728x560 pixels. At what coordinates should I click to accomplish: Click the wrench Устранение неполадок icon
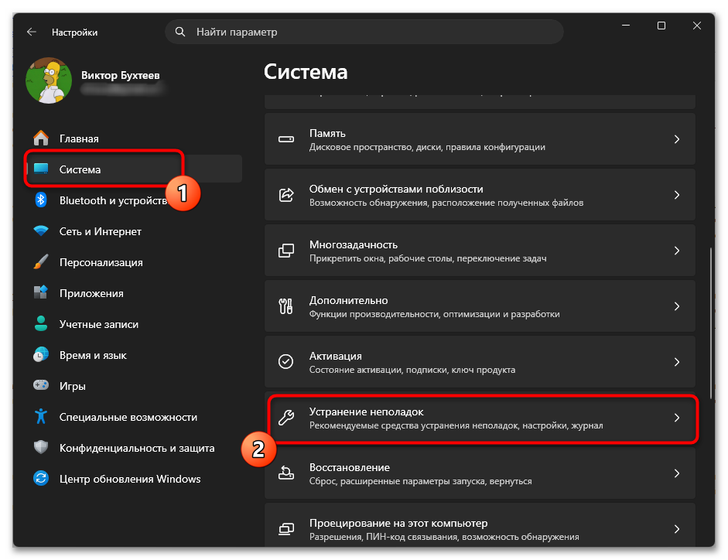pos(286,418)
